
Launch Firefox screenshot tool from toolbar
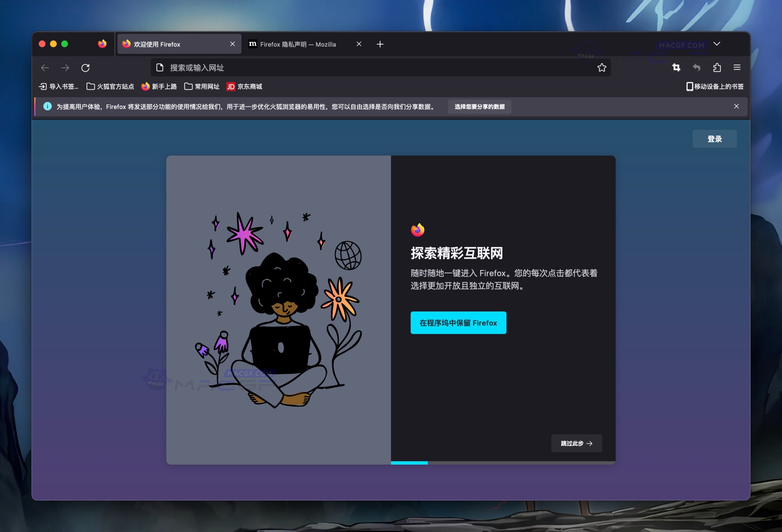pyautogui.click(x=676, y=67)
